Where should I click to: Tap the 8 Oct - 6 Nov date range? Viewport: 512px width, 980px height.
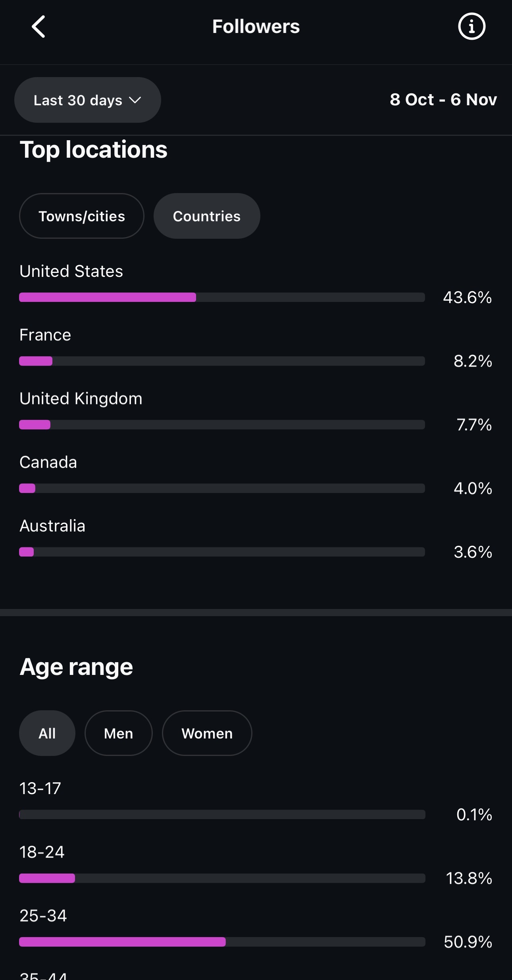point(443,100)
